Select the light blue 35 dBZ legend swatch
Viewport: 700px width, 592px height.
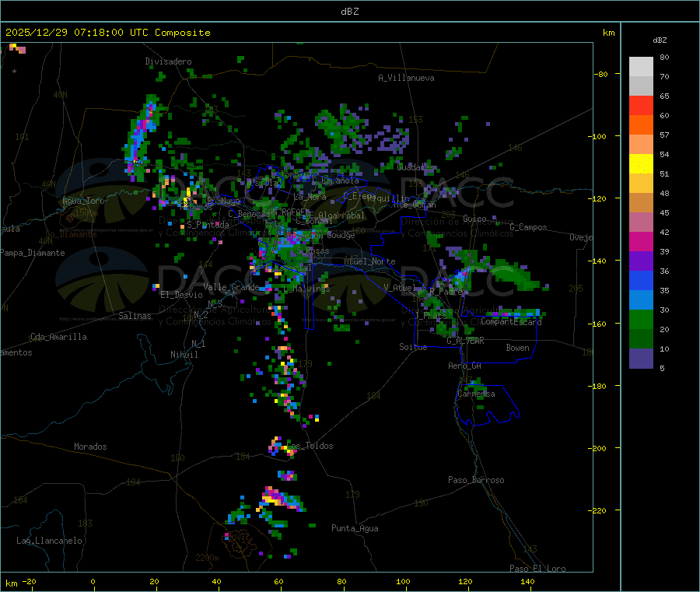[641, 300]
